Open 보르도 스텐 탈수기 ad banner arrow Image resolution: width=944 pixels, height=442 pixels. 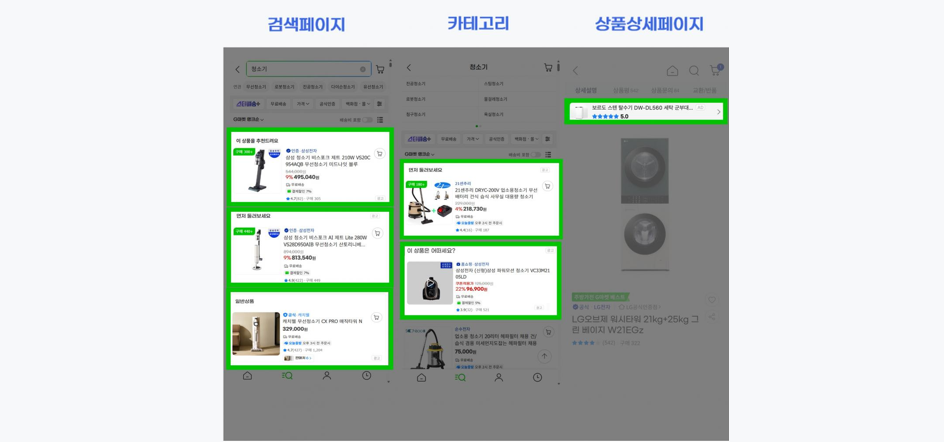point(718,112)
